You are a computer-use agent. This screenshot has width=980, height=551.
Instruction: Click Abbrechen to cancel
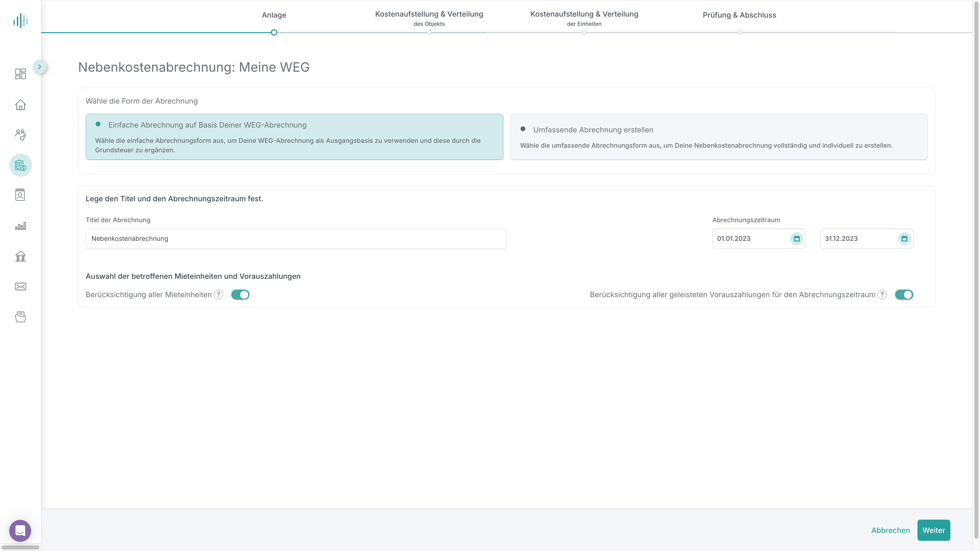[891, 530]
